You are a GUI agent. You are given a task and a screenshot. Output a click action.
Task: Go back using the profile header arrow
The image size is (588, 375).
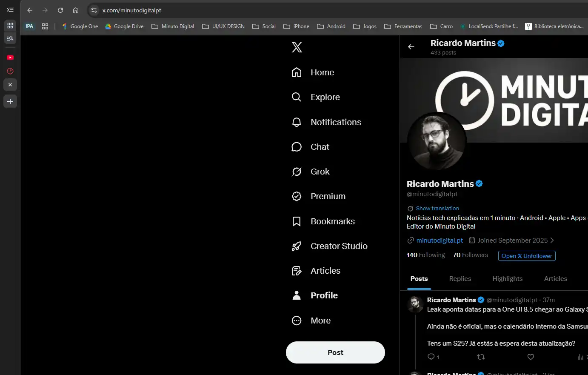point(411,47)
